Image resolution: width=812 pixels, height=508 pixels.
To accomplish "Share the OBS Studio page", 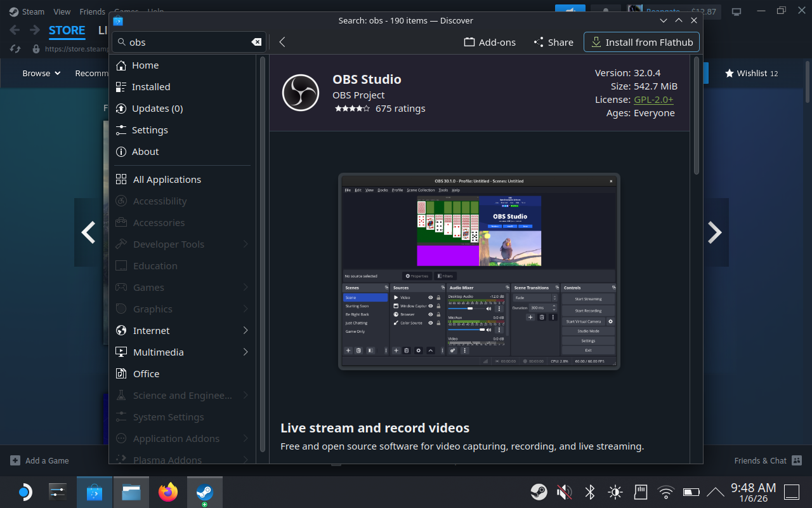I will click(x=553, y=42).
